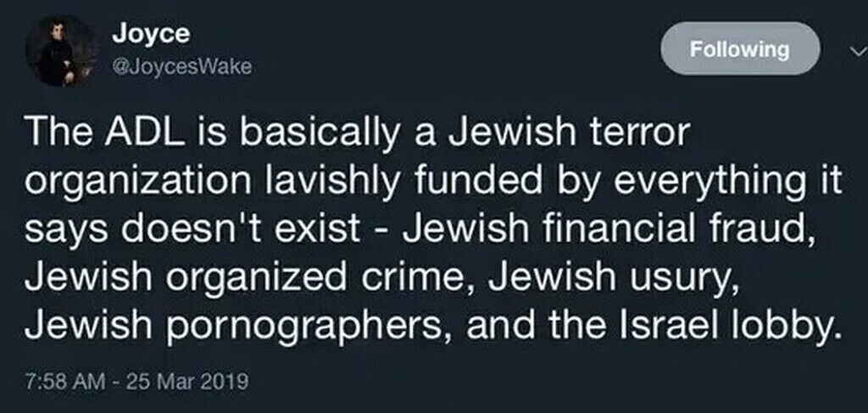Unfollow by pressing the grey Following pill
Image resolution: width=868 pixels, height=413 pixels.
point(739,49)
